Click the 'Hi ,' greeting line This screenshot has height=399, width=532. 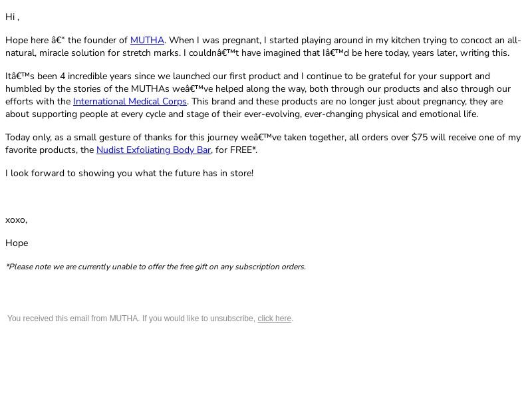pyautogui.click(x=12, y=17)
